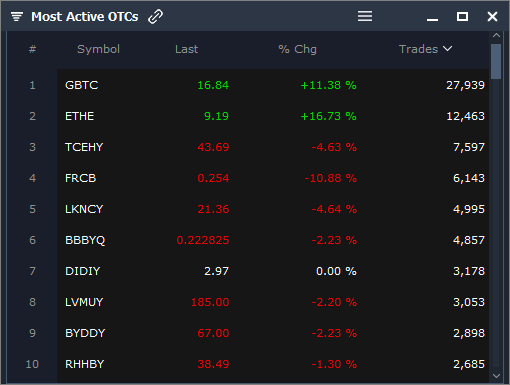
Task: Sort by the Last column header
Action: pyautogui.click(x=186, y=49)
